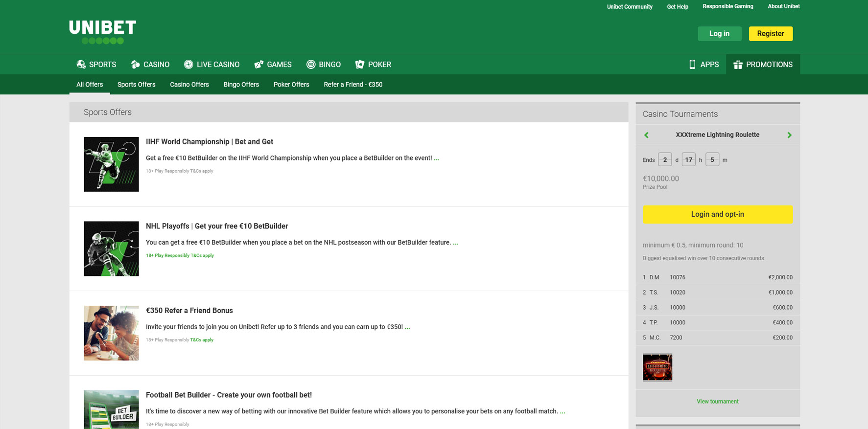Click NHL Playoffs hockey thumbnail
The image size is (868, 429).
point(111,249)
